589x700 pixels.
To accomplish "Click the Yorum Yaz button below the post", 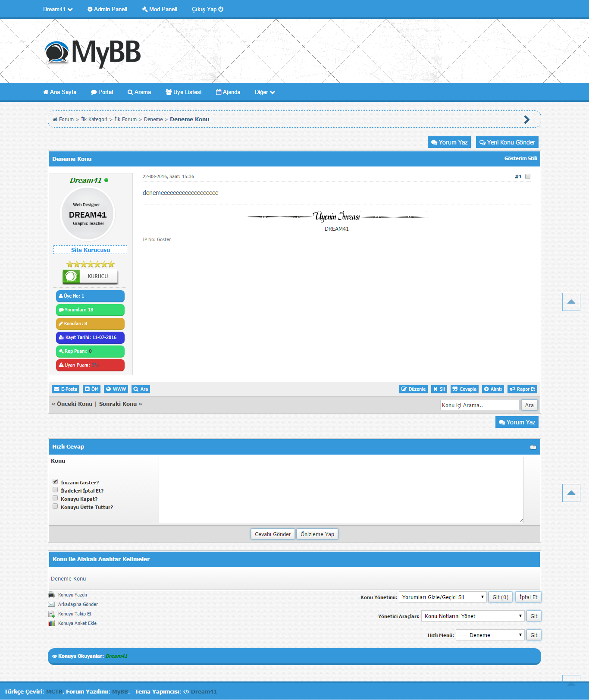I will (x=517, y=422).
